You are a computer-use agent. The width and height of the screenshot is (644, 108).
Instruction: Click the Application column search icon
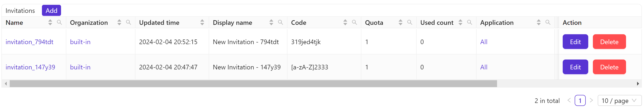pos(548,23)
